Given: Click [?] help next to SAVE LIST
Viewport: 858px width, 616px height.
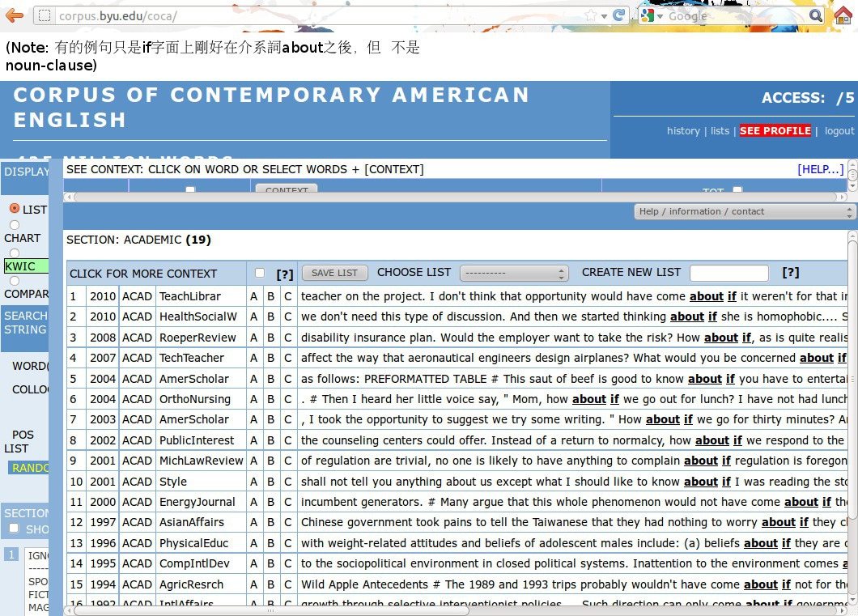Looking at the screenshot, I should (285, 274).
